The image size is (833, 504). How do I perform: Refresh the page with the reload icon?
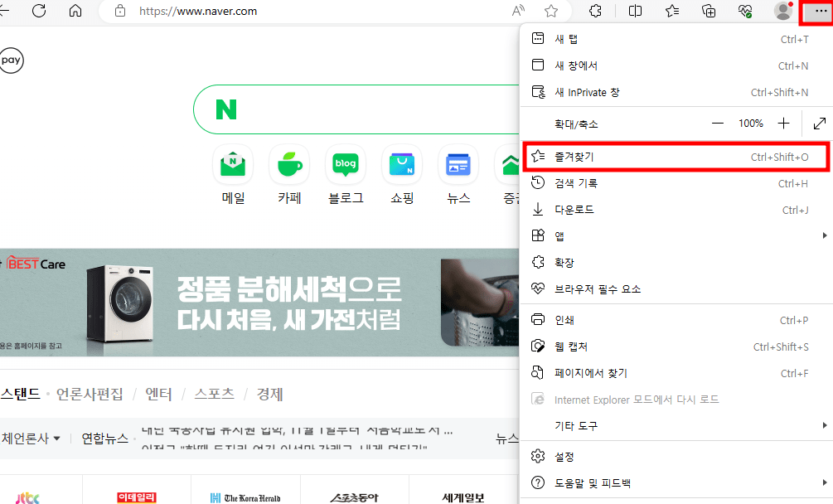38,11
